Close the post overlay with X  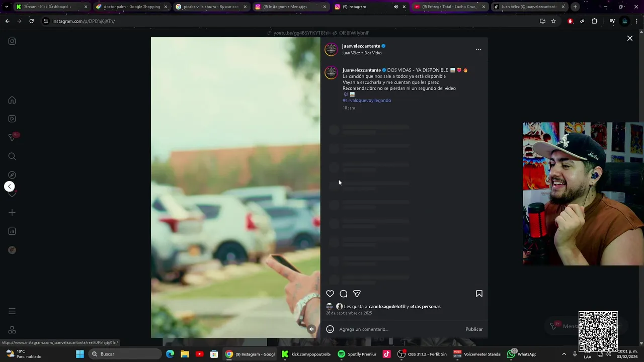click(629, 38)
